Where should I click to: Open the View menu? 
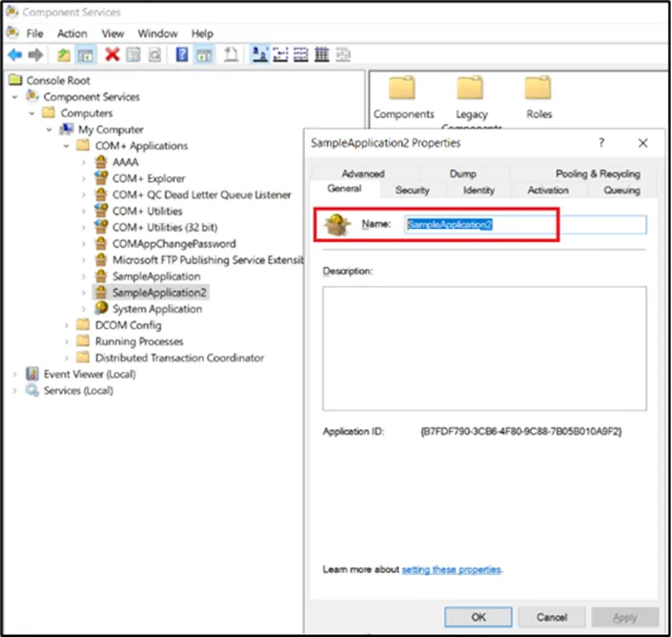click(x=112, y=33)
